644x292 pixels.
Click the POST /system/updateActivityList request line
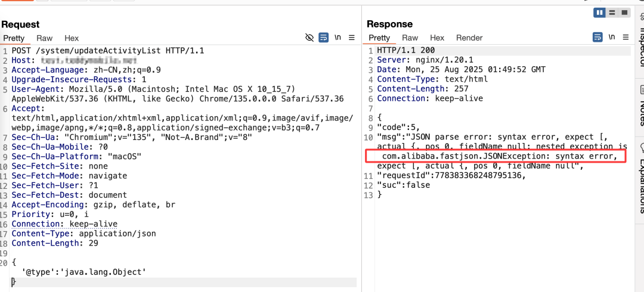[x=107, y=51]
